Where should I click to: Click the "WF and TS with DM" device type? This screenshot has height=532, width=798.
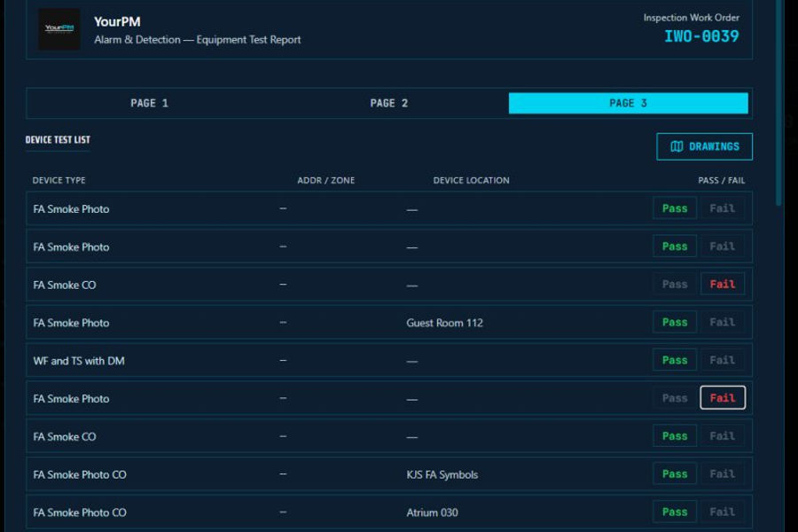click(79, 361)
